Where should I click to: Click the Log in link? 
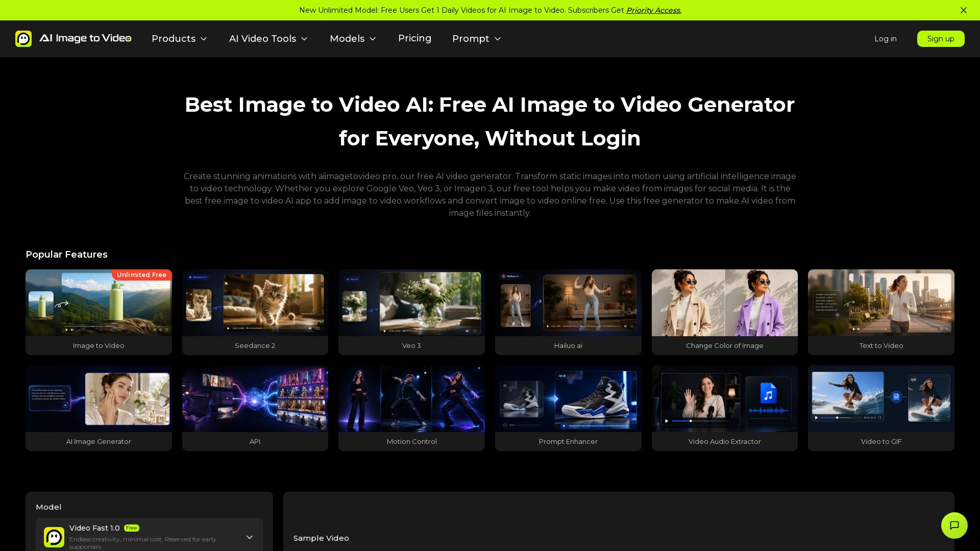coord(886,39)
